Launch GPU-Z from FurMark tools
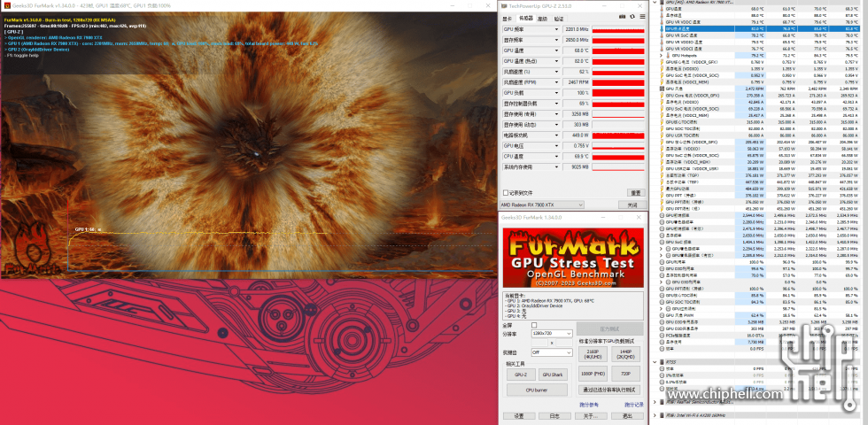Image resolution: width=868 pixels, height=425 pixels. click(521, 375)
